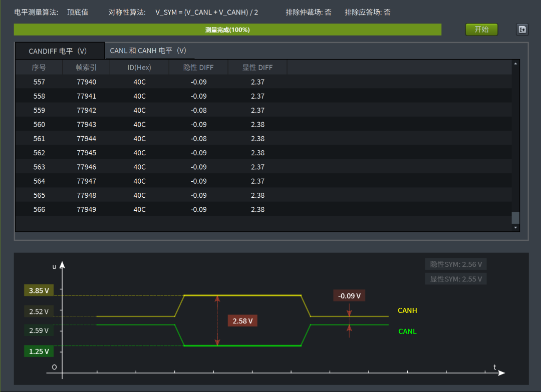Click the 隐性SYM: 2.56 V readout
The image size is (541, 392).
pyautogui.click(x=456, y=264)
